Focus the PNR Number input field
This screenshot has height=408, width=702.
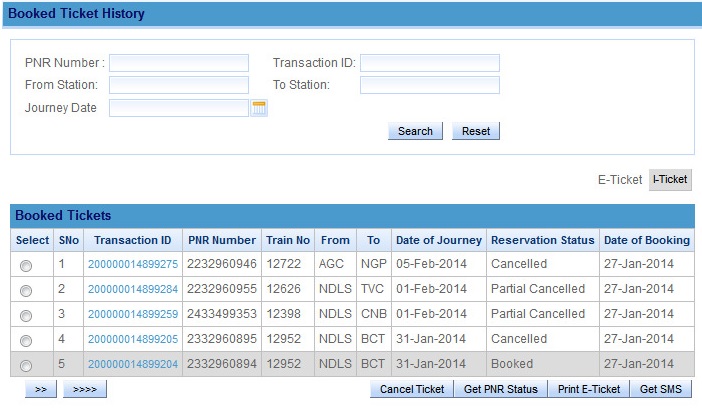[x=178, y=63]
